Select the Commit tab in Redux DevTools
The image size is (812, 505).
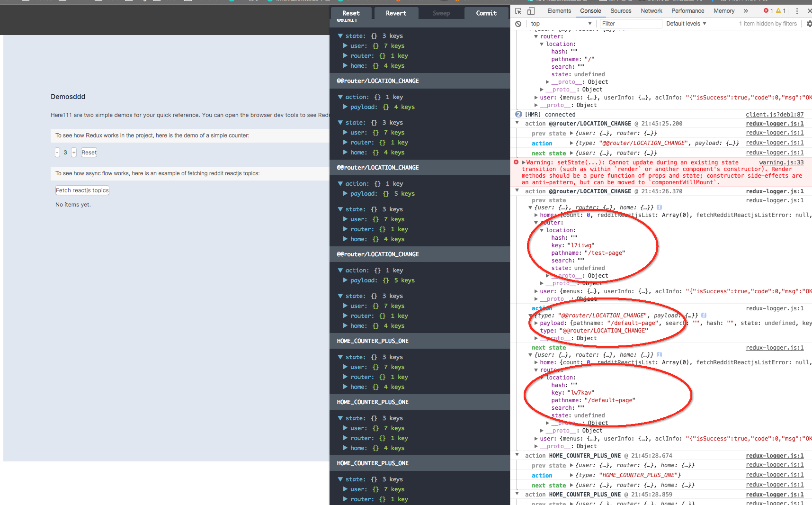tap(486, 13)
